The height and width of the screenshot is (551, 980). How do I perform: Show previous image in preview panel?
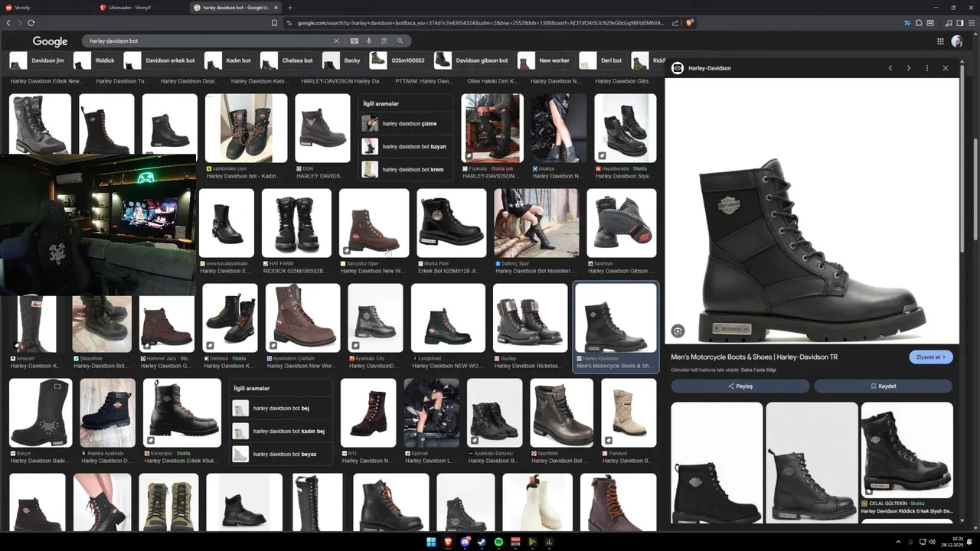point(890,68)
